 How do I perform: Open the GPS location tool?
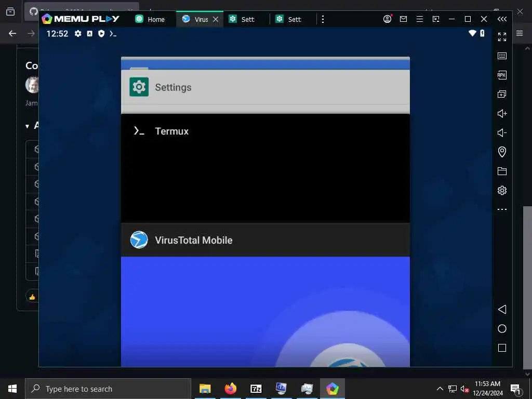click(502, 152)
